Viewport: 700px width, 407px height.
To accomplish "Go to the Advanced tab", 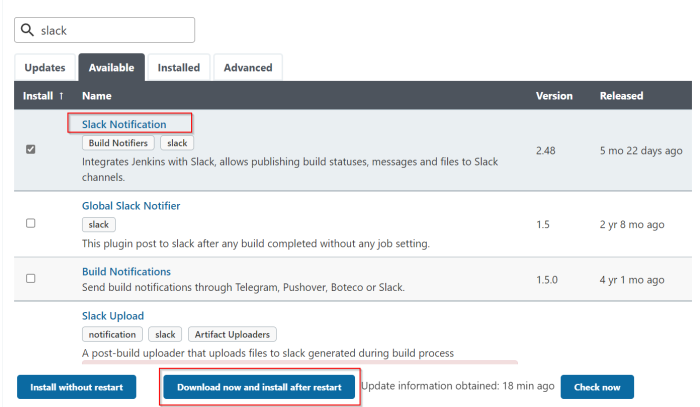I will pos(248,68).
